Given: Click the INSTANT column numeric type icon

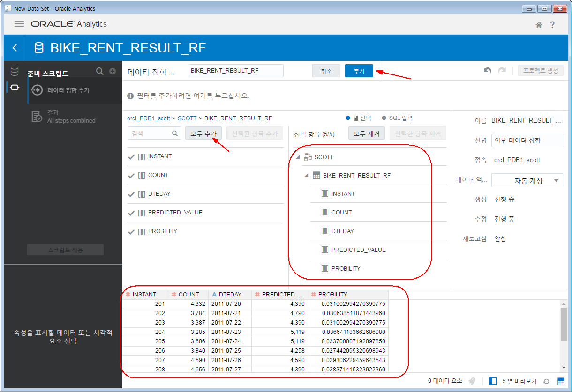Looking at the screenshot, I should (x=128, y=295).
